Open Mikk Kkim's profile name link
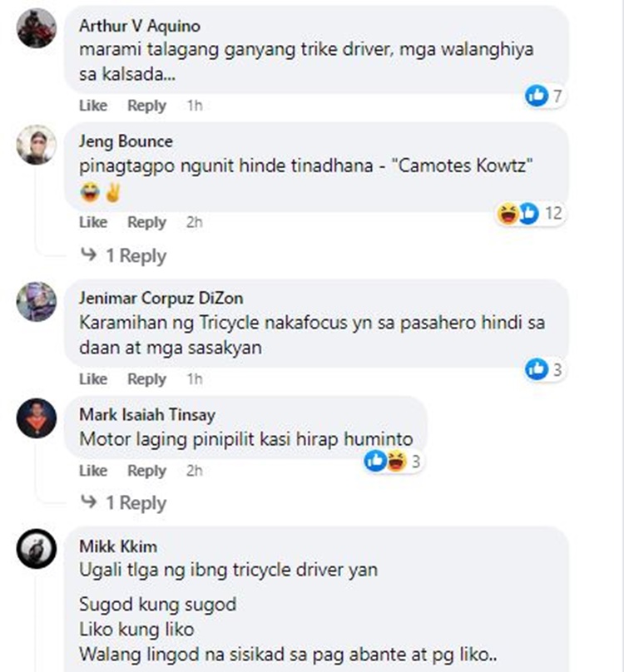Screen dimensions: 624x672 point(118,546)
